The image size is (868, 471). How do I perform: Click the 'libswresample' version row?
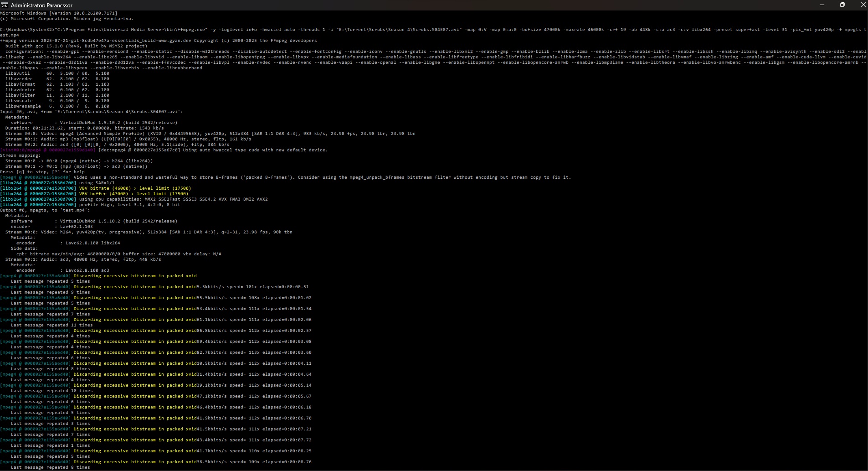57,106
